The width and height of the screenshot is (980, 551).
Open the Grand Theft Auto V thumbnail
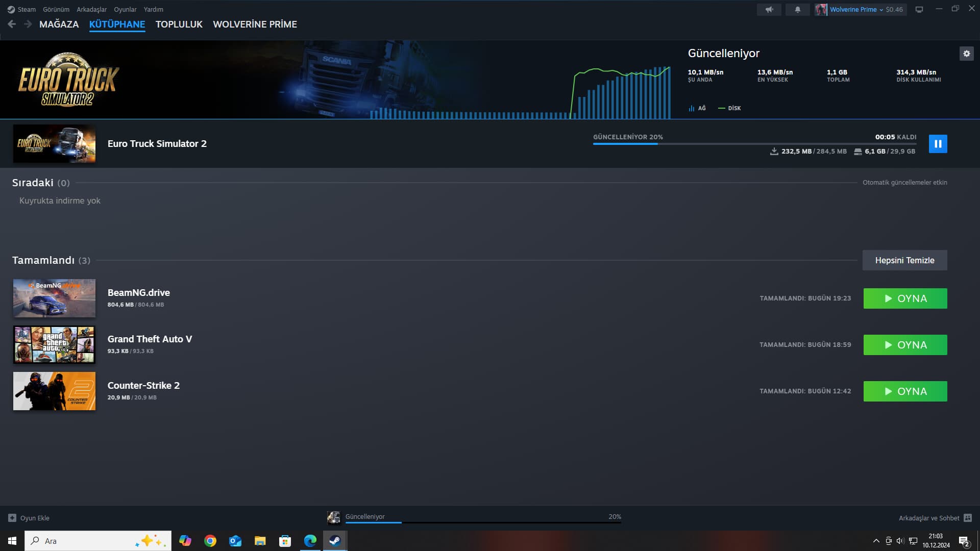tap(54, 345)
